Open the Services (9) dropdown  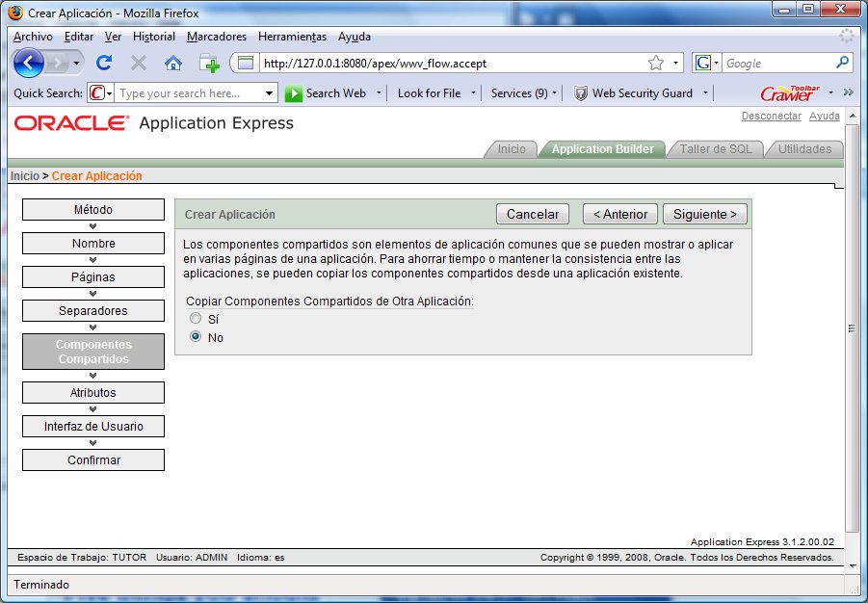[x=554, y=93]
